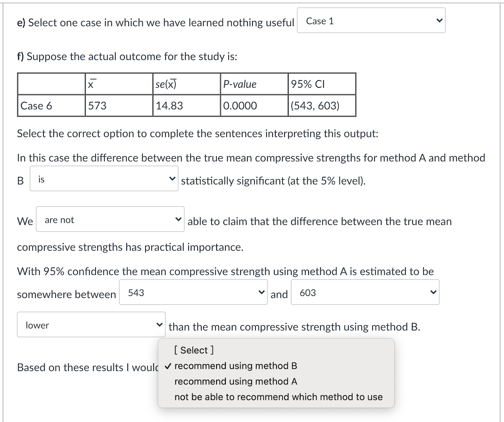Open the "lower" comparison dropdown
The width and height of the screenshot is (504, 422).
[90, 325]
